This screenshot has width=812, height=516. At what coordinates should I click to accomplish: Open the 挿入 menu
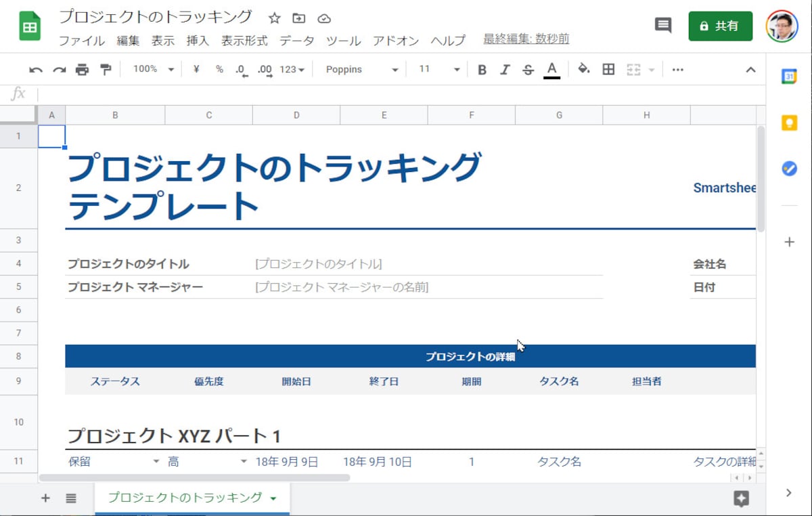(198, 40)
